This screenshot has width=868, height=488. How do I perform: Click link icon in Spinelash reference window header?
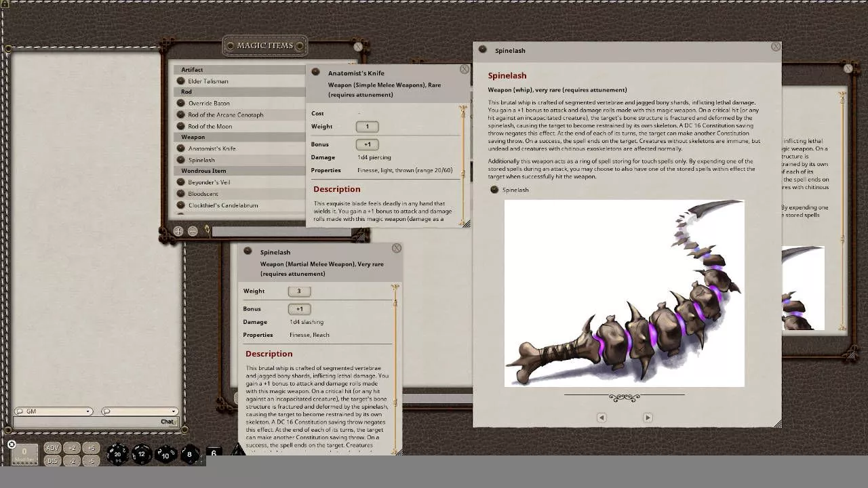tap(482, 49)
